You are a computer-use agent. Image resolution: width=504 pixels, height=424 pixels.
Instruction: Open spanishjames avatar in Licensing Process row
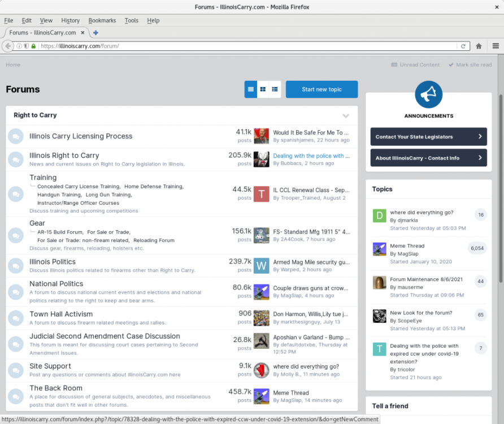[x=261, y=136]
